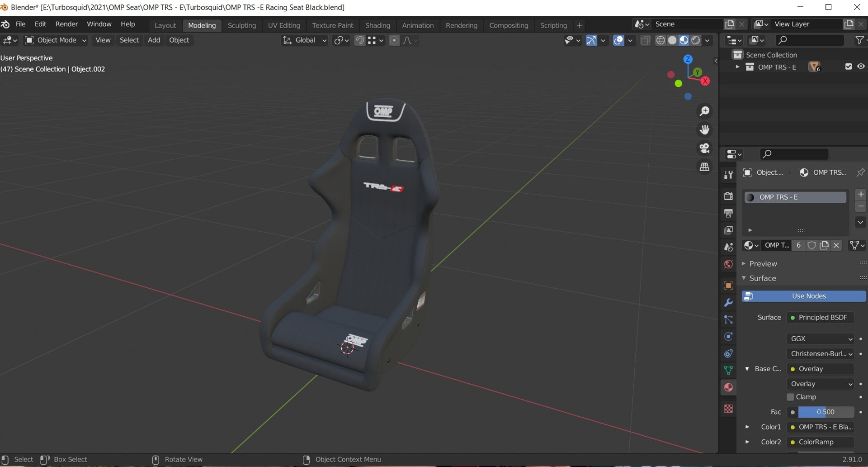Screen dimensions: 868x467
Task: Toggle the camera view gizmo
Action: 704,148
